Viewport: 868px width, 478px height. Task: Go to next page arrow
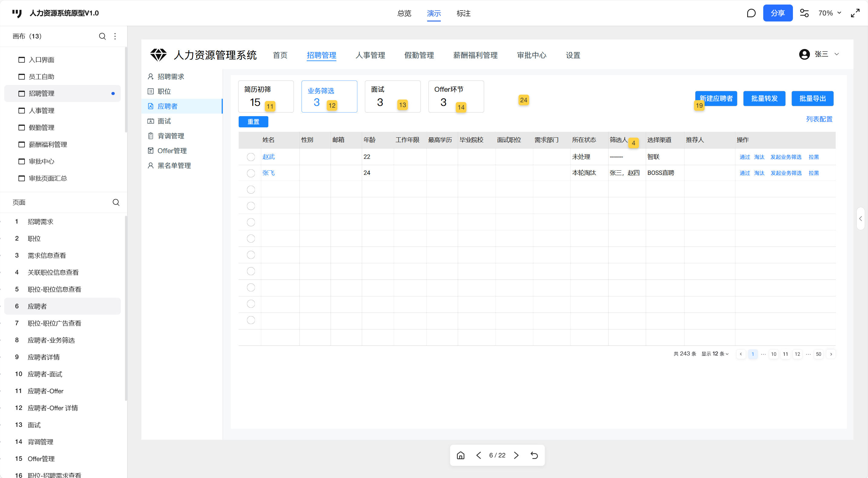pyautogui.click(x=516, y=455)
